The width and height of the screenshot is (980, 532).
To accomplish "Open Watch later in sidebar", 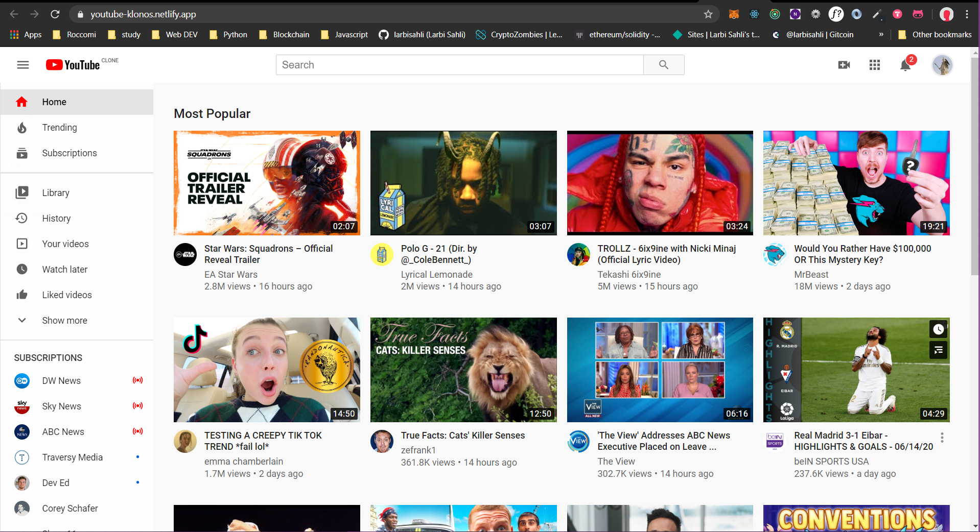I will [x=77, y=270].
